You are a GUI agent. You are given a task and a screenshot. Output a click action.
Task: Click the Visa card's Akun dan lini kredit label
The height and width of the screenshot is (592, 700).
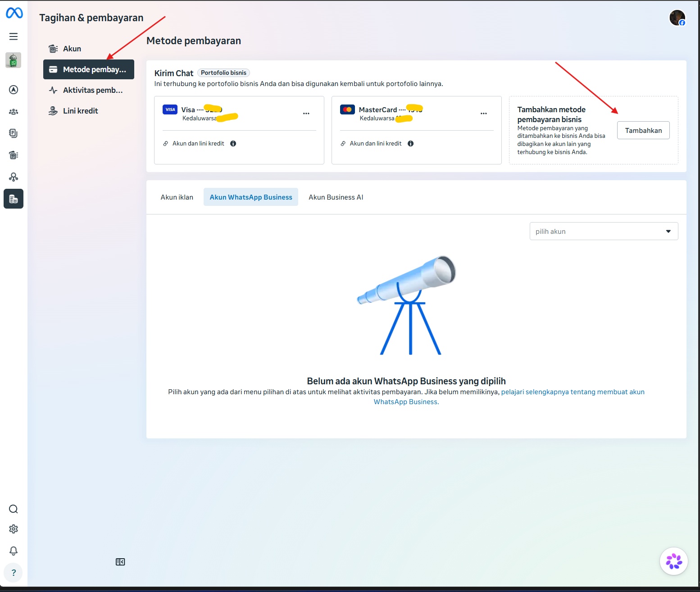point(198,144)
